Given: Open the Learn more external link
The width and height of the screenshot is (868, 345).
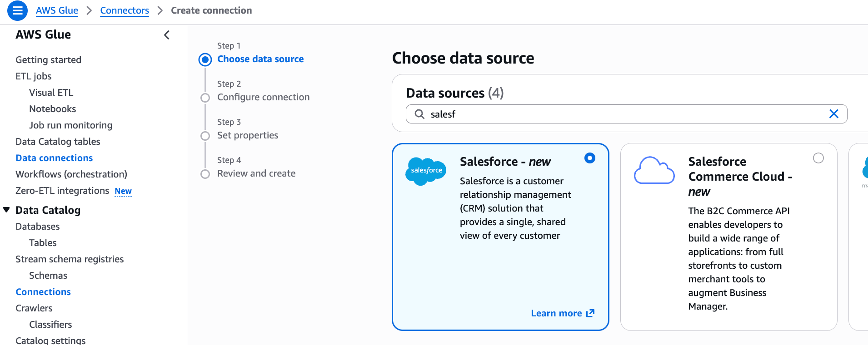Looking at the screenshot, I should 563,313.
